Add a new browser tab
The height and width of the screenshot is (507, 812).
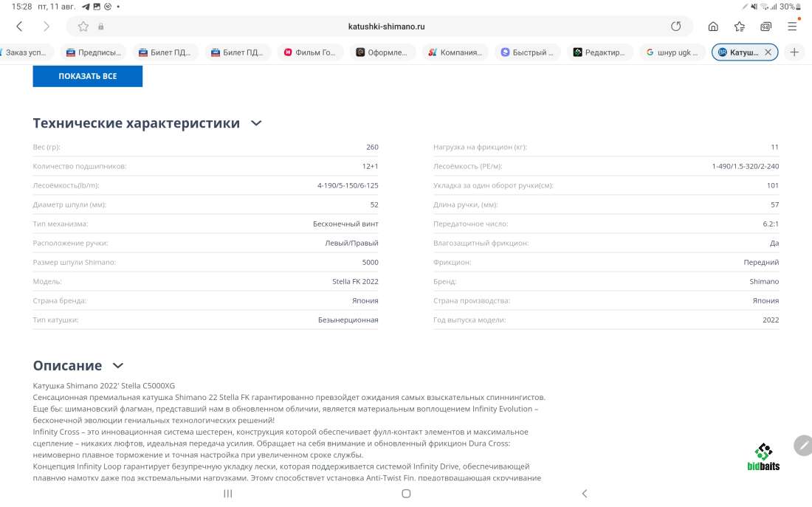[794, 52]
